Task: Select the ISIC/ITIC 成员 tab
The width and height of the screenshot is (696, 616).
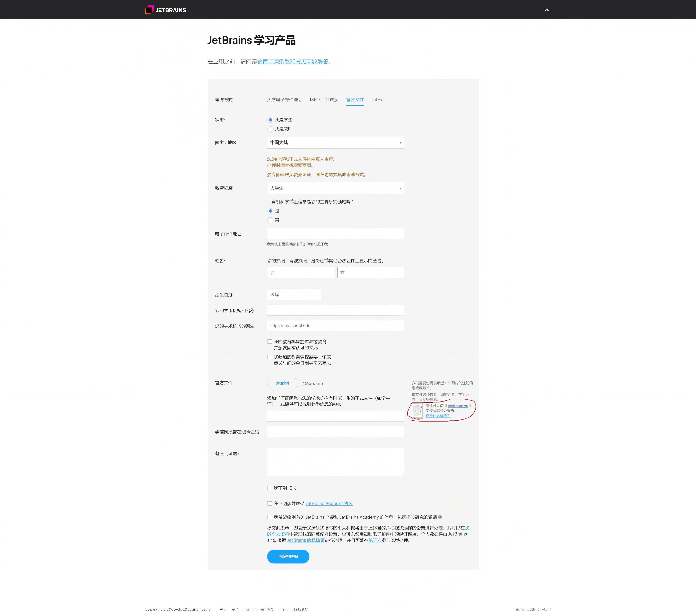Action: coord(324,100)
